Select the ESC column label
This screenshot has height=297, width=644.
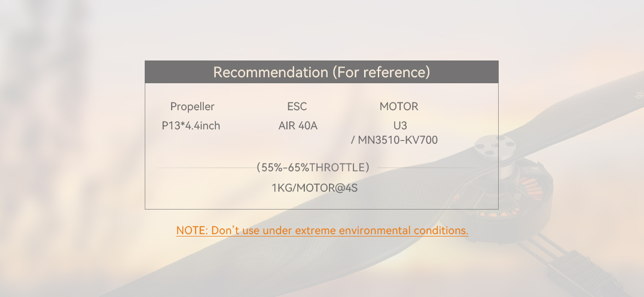[x=297, y=107]
